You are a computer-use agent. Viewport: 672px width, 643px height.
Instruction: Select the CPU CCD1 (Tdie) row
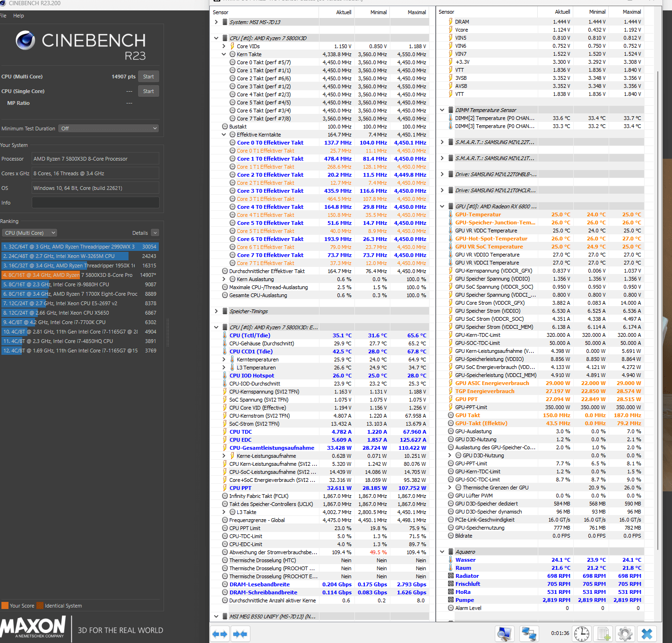point(320,352)
